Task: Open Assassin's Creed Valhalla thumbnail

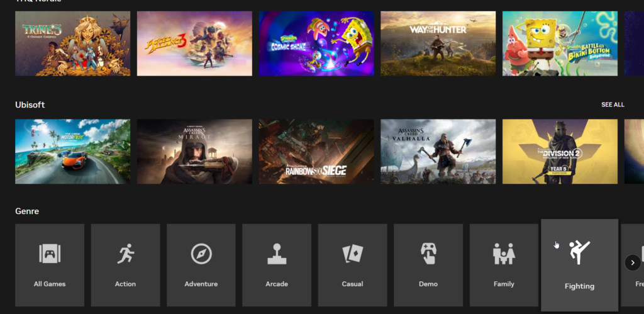Action: pos(438,152)
